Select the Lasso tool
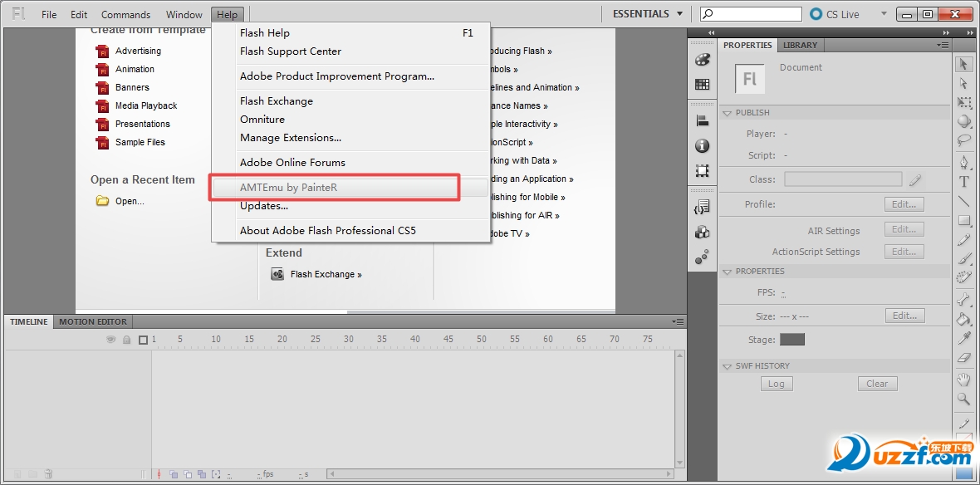This screenshot has height=485, width=980. (963, 140)
